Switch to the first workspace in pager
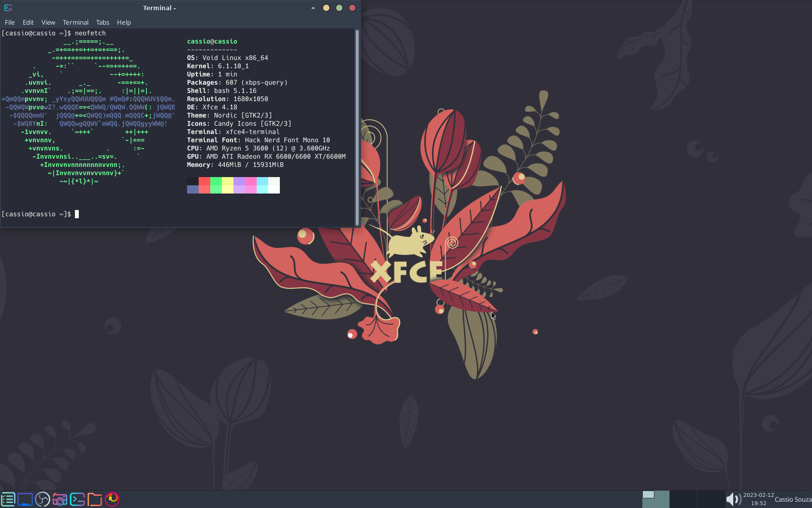Screen dimensions: 812x508 point(656,499)
